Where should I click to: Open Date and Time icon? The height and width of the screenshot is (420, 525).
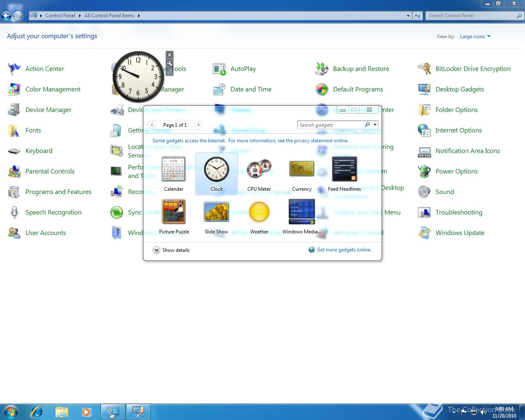[219, 89]
